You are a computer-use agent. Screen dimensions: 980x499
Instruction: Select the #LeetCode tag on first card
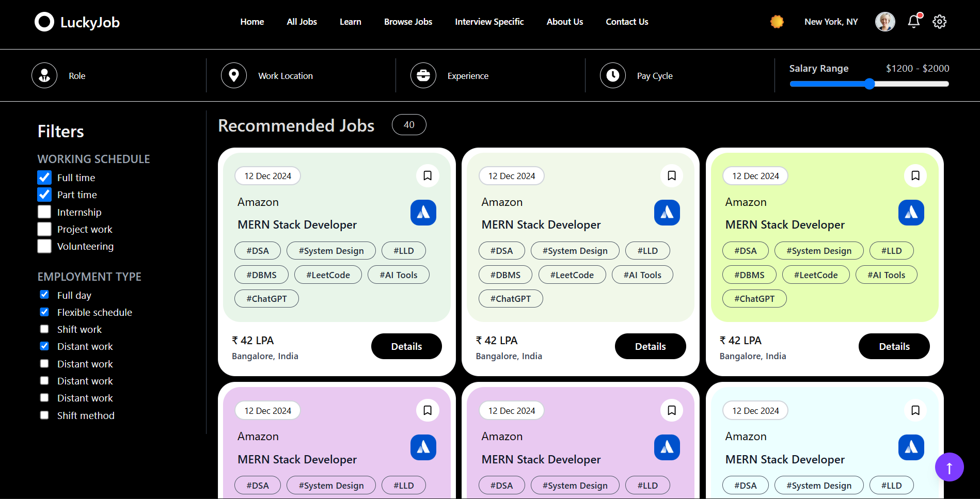point(328,275)
